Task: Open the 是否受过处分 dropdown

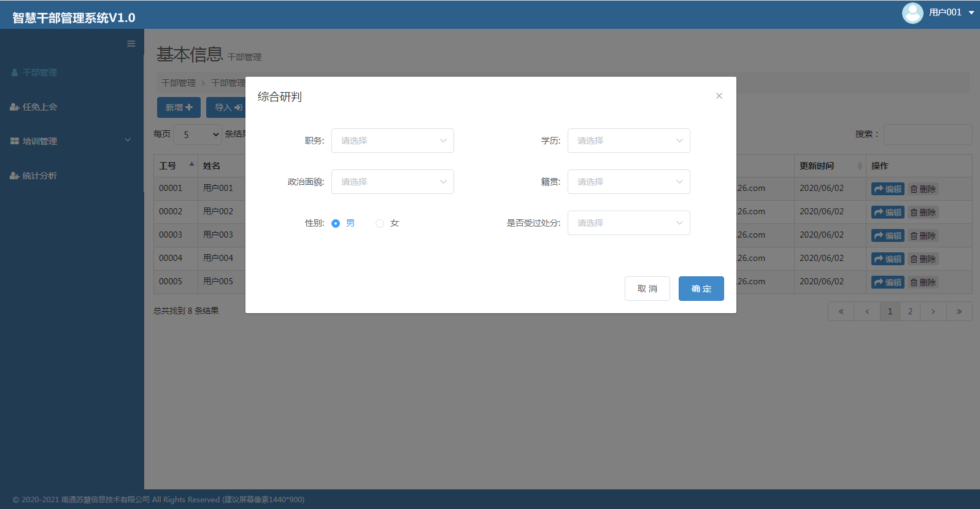Action: point(628,223)
